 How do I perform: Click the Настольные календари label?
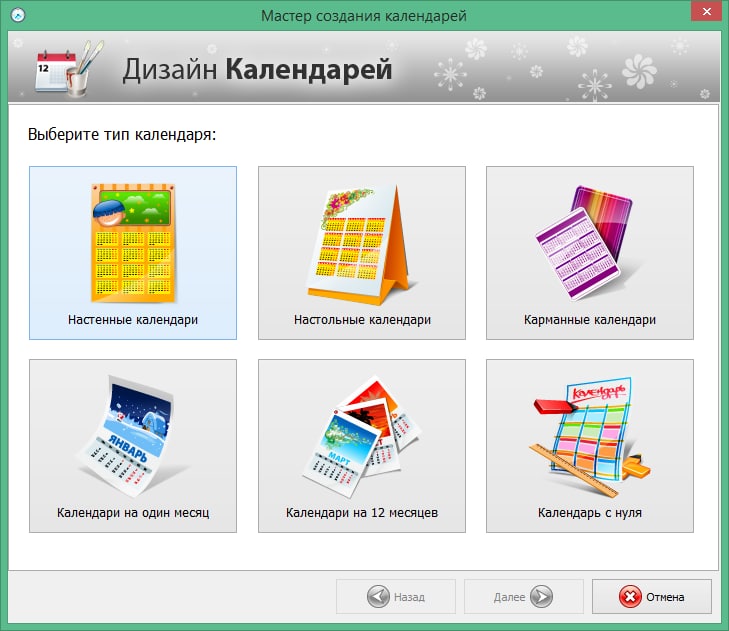click(362, 320)
